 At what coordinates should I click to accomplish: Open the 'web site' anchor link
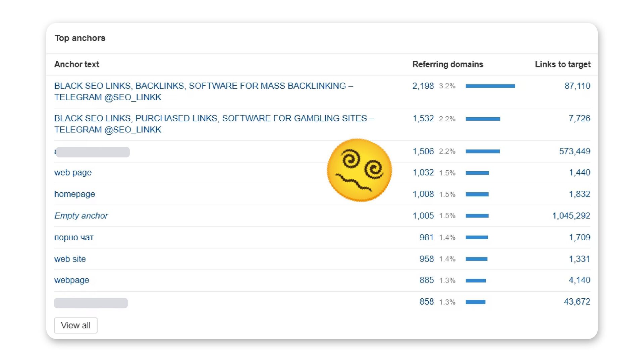point(70,259)
